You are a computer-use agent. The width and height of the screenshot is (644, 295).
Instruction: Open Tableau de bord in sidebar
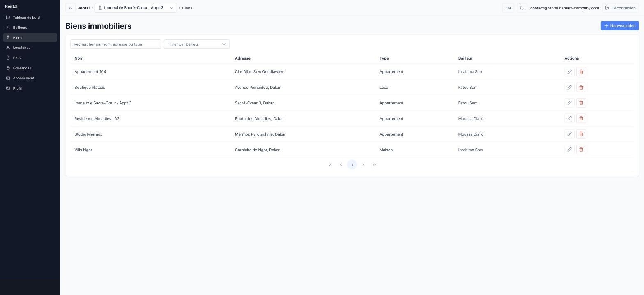(x=30, y=18)
